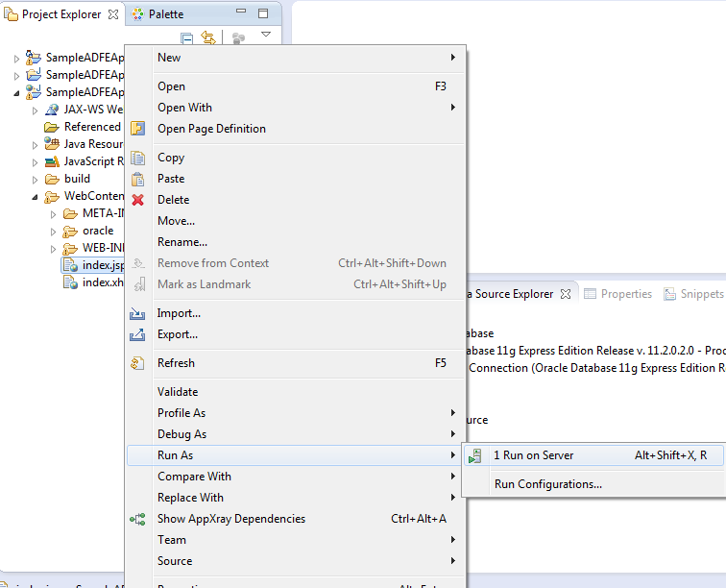Open the New submenu
Image resolution: width=726 pixels, height=588 pixels.
pos(297,58)
